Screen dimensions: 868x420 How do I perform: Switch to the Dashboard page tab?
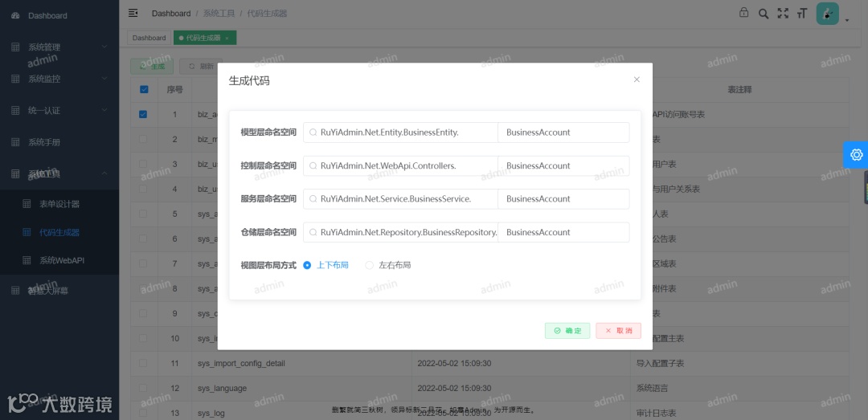coord(149,38)
